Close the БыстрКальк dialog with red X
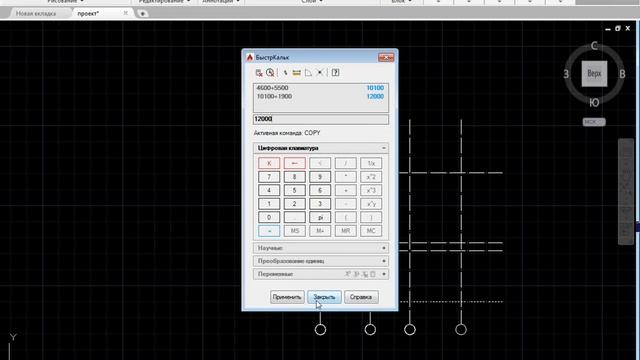This screenshot has height=360, width=640. click(386, 58)
